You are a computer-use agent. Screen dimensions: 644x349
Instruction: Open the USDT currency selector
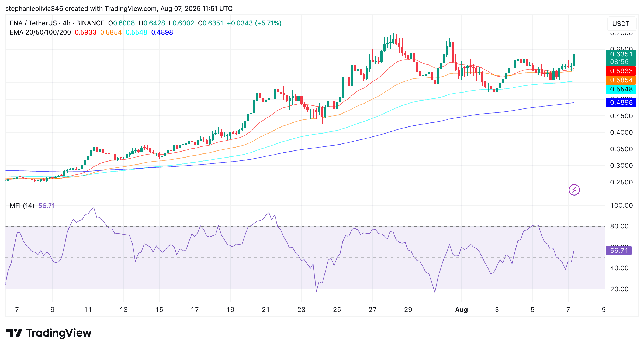621,24
